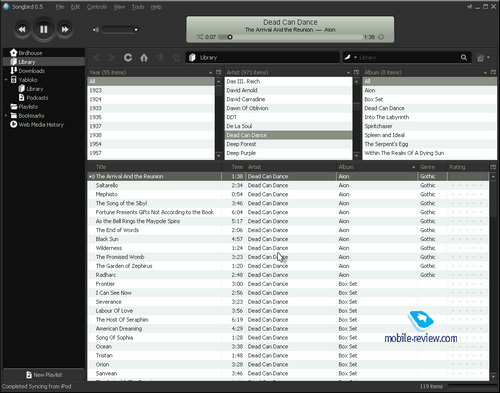Open the media view dropdown on toolbar
The image size is (500, 393).
tap(483, 58)
